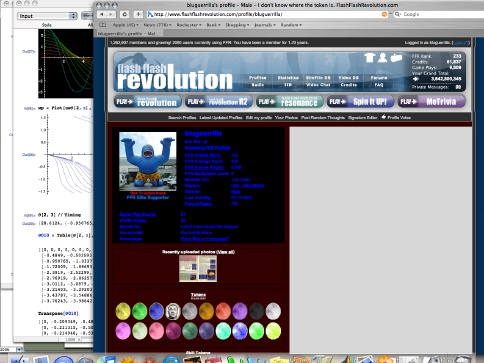
Task: Open the recently uploaded photo thumbnail
Action: pyautogui.click(x=198, y=269)
